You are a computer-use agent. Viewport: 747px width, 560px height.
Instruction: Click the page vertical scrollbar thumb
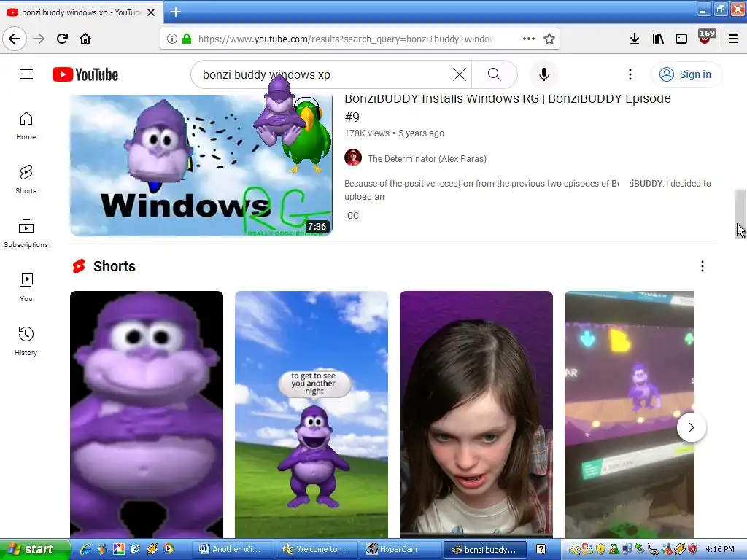click(740, 214)
